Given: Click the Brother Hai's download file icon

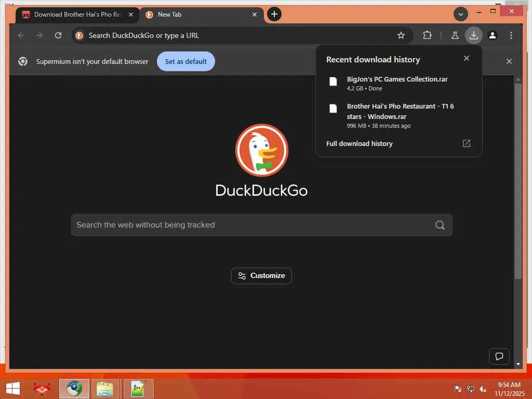Looking at the screenshot, I should pos(333,108).
